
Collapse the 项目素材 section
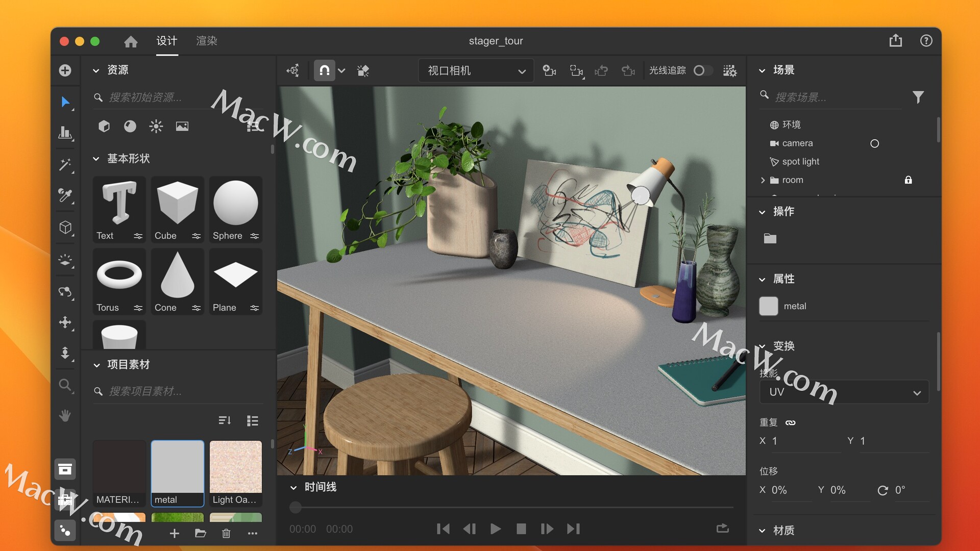point(96,365)
